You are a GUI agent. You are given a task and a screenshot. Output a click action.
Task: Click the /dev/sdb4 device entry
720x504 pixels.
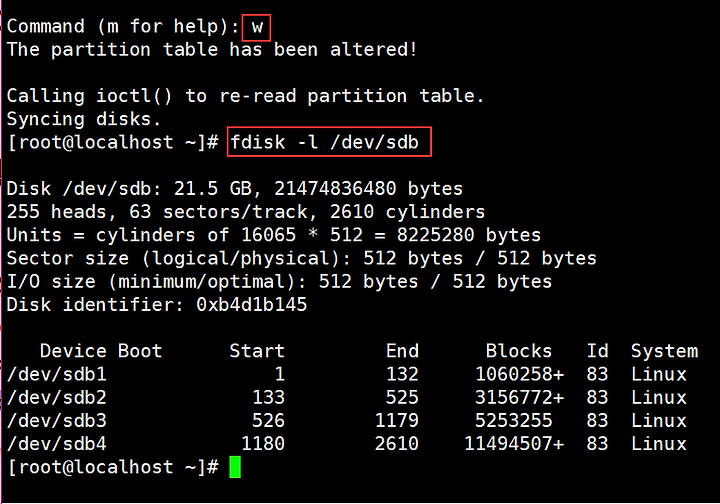[x=56, y=443]
